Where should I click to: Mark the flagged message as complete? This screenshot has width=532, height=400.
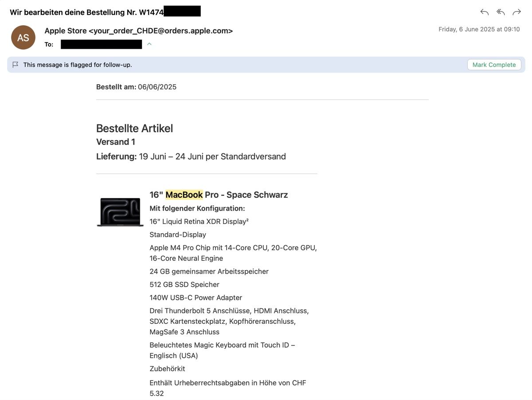coord(494,65)
